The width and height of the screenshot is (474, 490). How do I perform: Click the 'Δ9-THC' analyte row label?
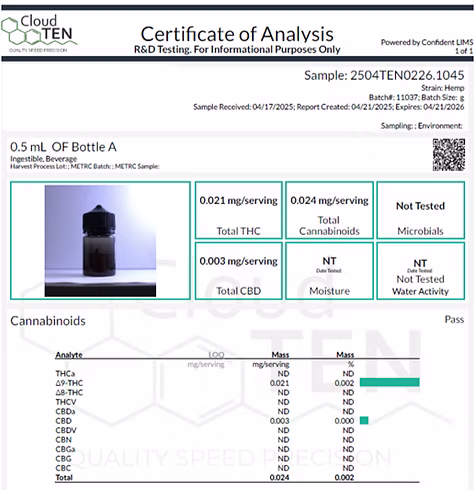(69, 383)
